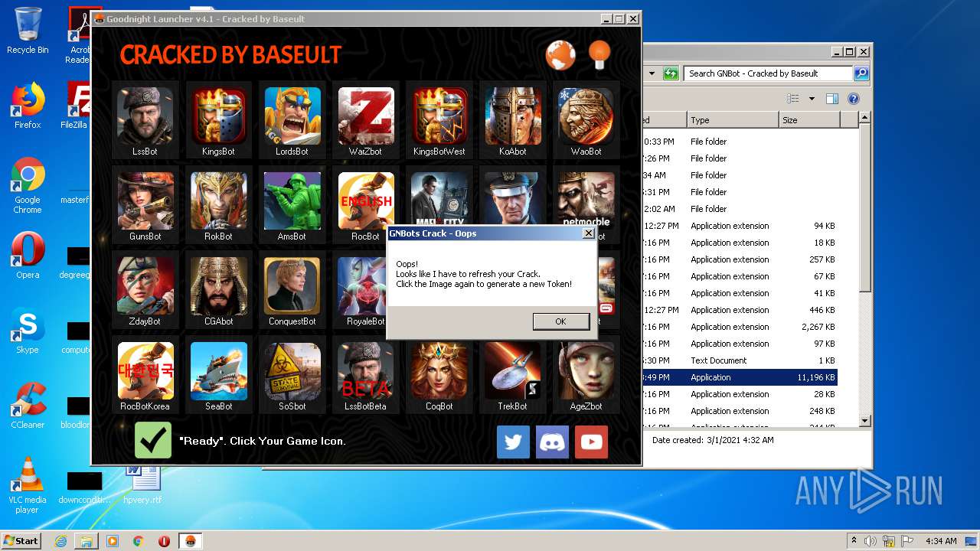Open the YouTube link icon
The height and width of the screenshot is (551, 980).
tap(591, 442)
